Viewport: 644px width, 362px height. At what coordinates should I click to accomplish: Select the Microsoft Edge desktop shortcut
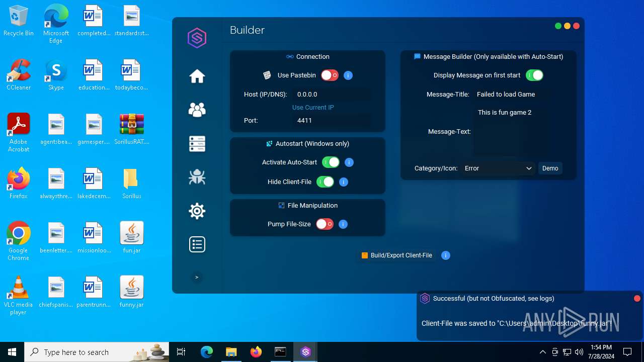(x=56, y=24)
